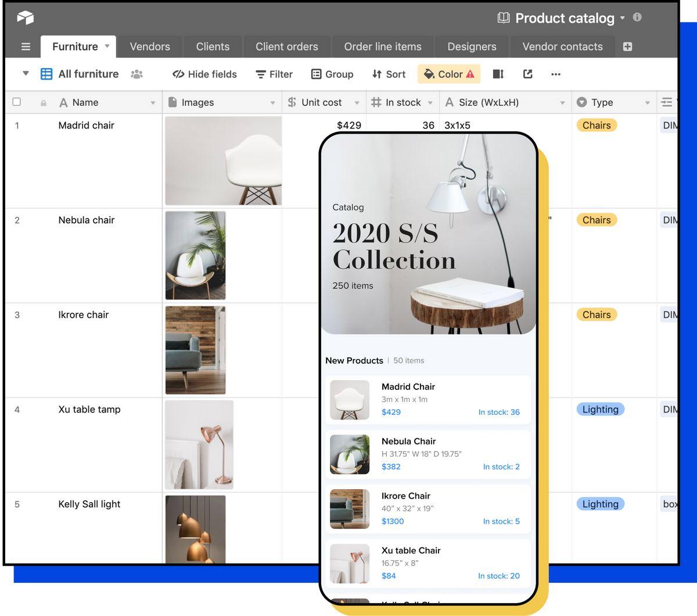Open the more options ellipsis

(556, 74)
